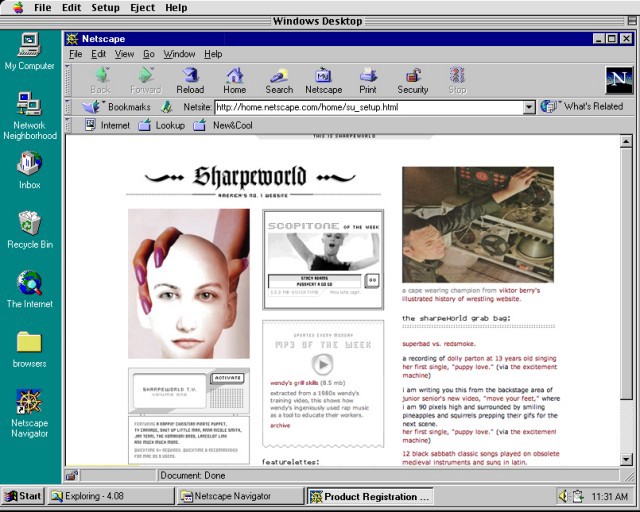Select The Internet desktop icon

point(29,289)
